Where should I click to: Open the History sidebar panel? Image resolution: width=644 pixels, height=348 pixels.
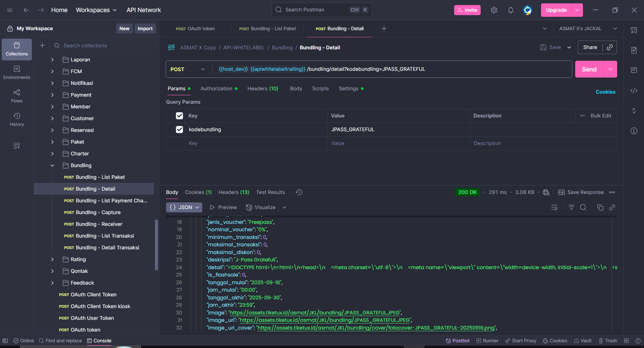click(x=17, y=120)
